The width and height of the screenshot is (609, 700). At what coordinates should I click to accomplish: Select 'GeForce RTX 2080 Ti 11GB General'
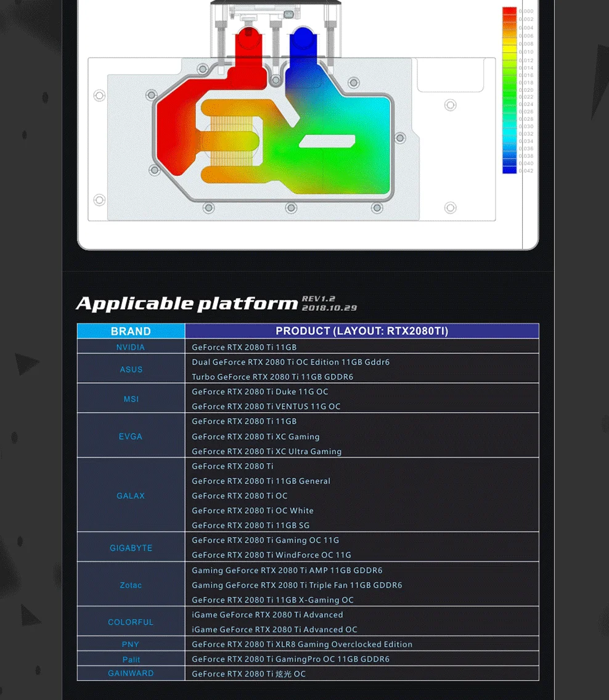(261, 481)
